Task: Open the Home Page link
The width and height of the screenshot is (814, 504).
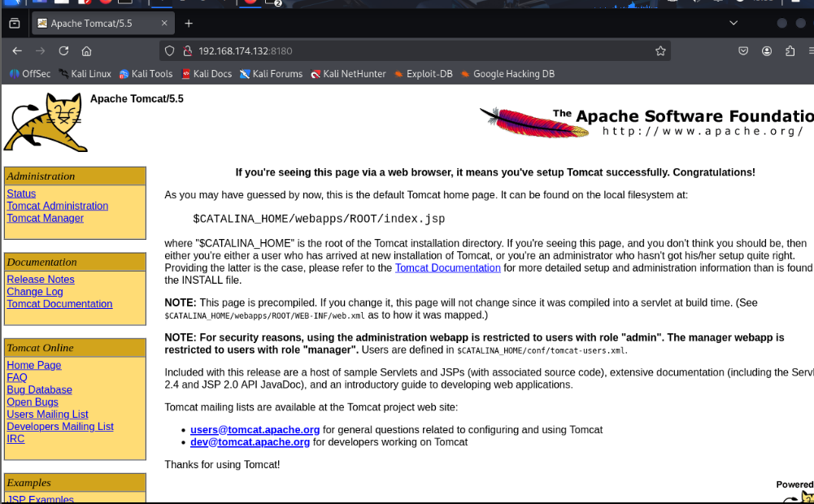Action: pos(33,366)
